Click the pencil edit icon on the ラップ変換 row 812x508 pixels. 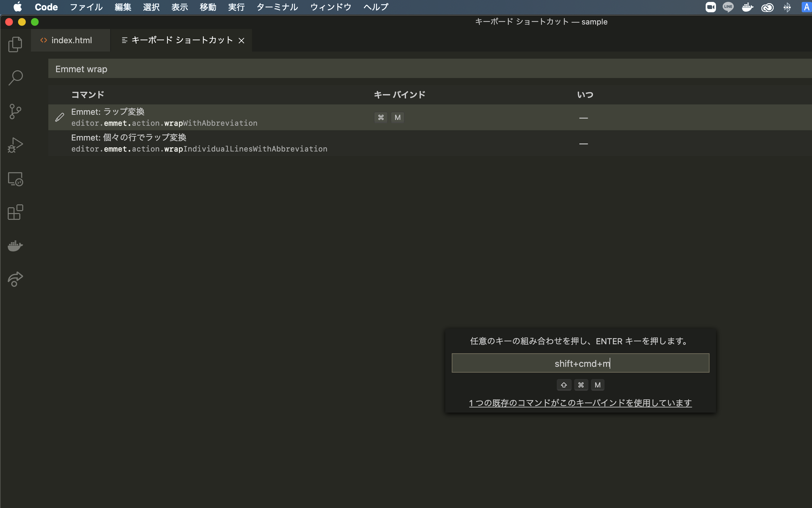(x=59, y=117)
